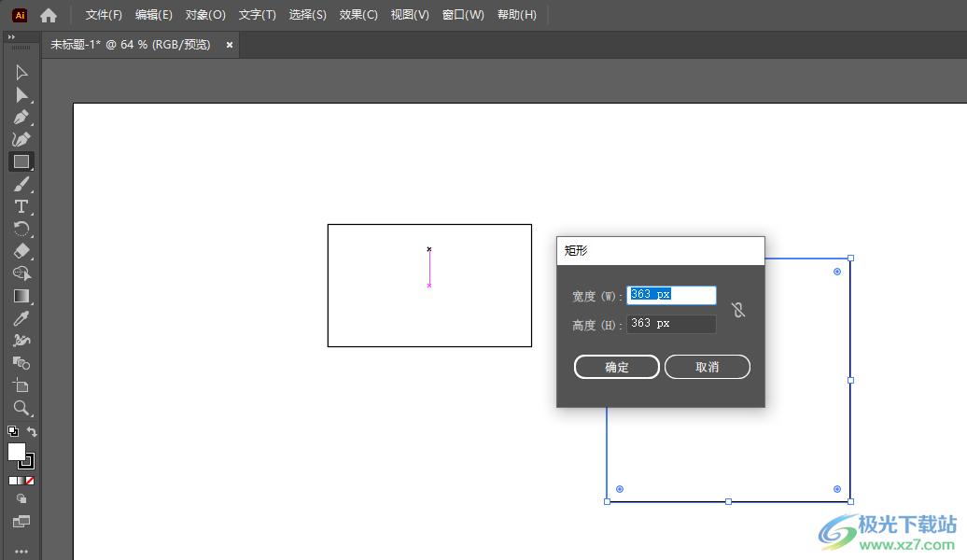This screenshot has height=560, width=967.
Task: Select the Paintbrush tool
Action: point(21,184)
